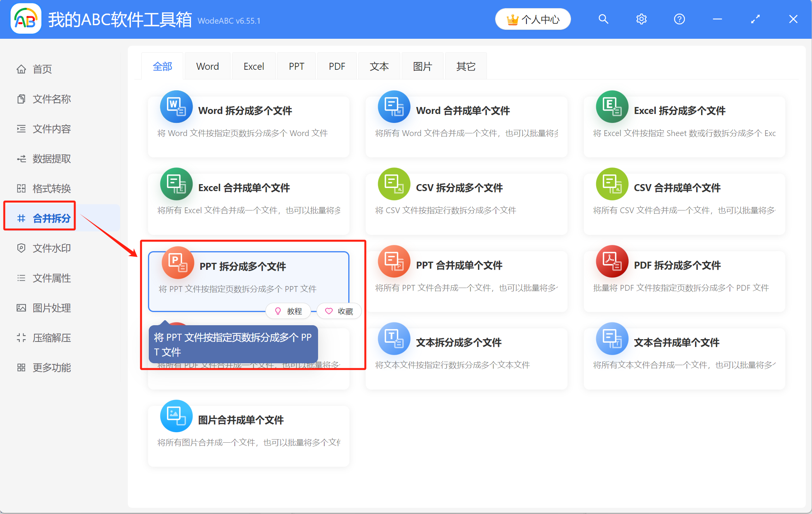Select the 图片 category tab
Image resolution: width=812 pixels, height=514 pixels.
point(422,66)
